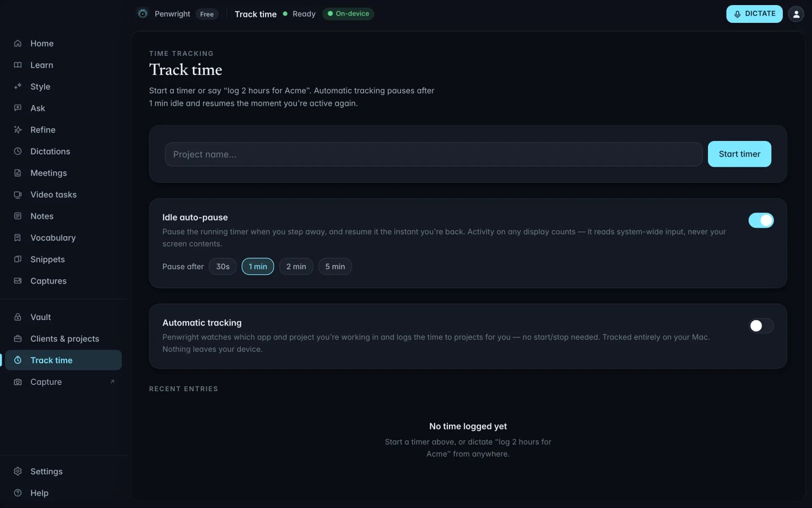
Task: Open the Snippets page
Action: (63, 259)
